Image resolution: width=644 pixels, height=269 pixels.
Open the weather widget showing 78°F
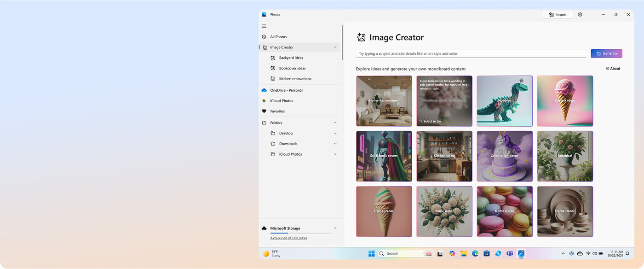(271, 254)
